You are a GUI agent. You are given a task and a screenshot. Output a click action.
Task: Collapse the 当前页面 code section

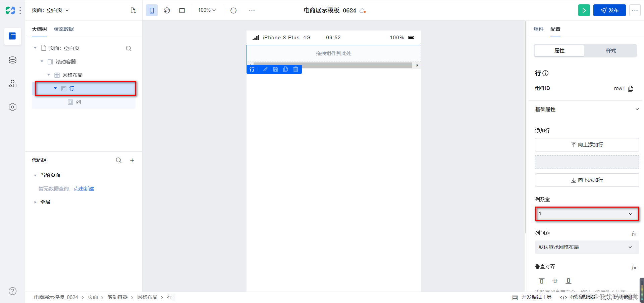pyautogui.click(x=35, y=175)
